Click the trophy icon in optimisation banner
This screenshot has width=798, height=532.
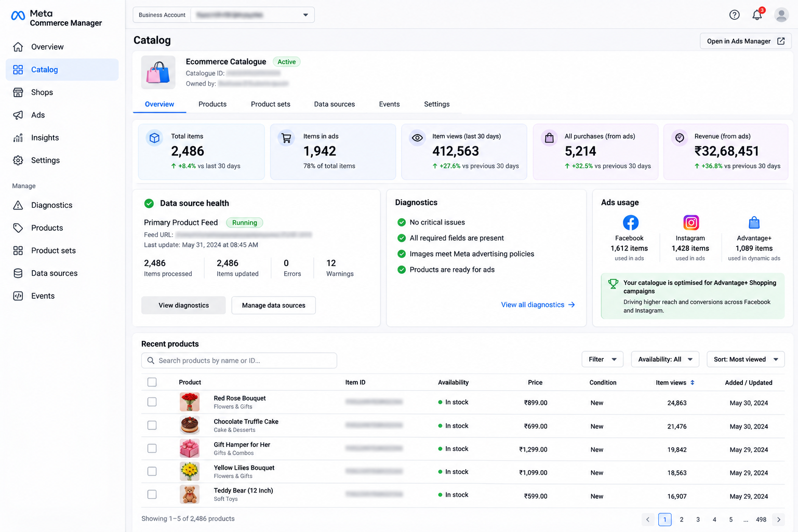[x=613, y=284]
